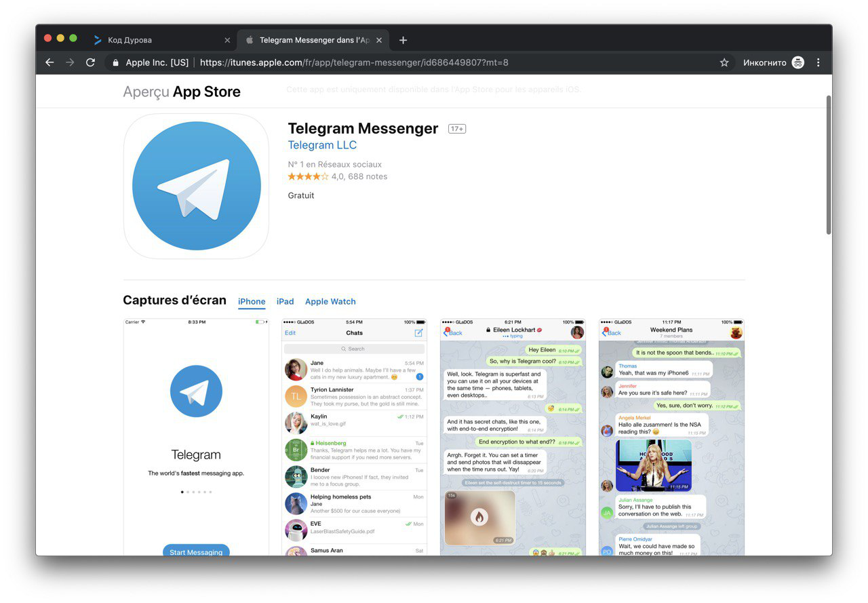
Task: Click the 'Gratuit' price label
Action: point(301,195)
